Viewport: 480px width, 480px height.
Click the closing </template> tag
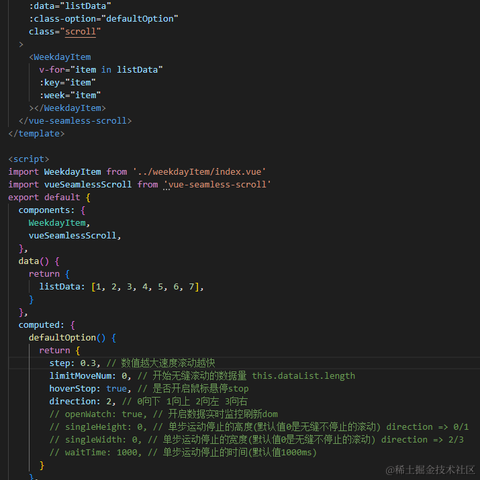36,134
